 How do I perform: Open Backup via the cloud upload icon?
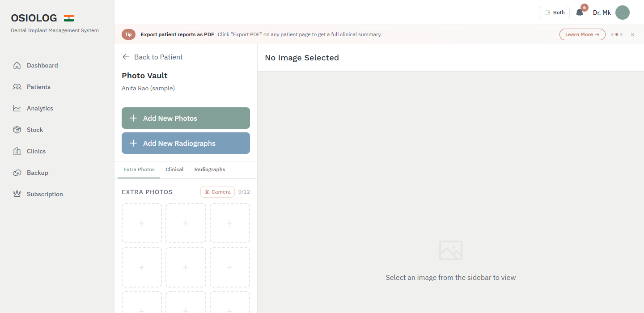[17, 173]
